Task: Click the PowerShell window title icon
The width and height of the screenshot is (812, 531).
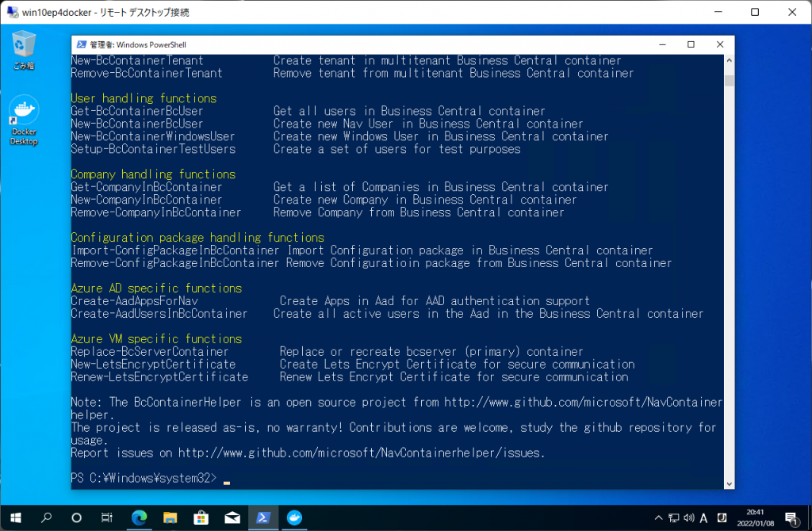Action: tap(82, 44)
